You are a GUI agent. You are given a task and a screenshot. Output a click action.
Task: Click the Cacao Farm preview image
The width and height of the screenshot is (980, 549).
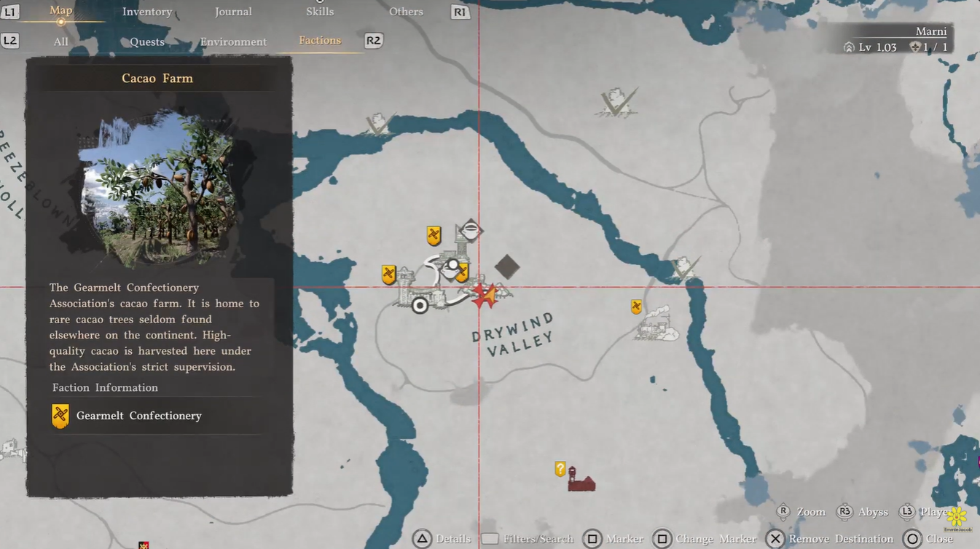pos(157,187)
